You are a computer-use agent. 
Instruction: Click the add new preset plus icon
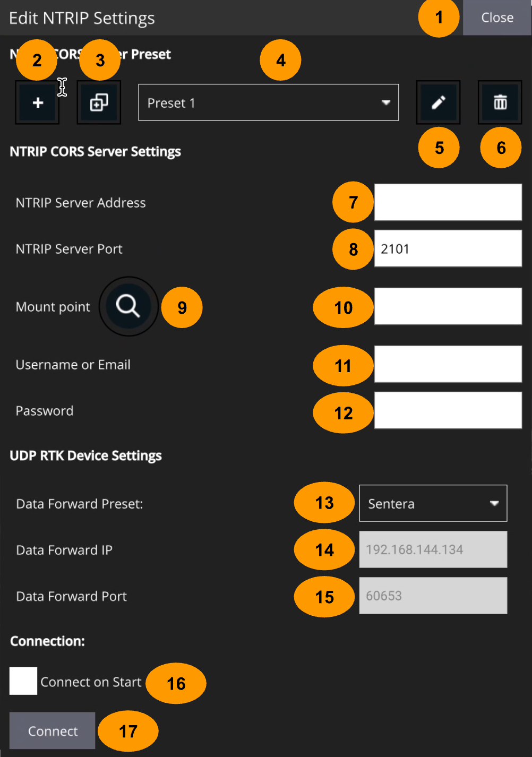point(37,102)
